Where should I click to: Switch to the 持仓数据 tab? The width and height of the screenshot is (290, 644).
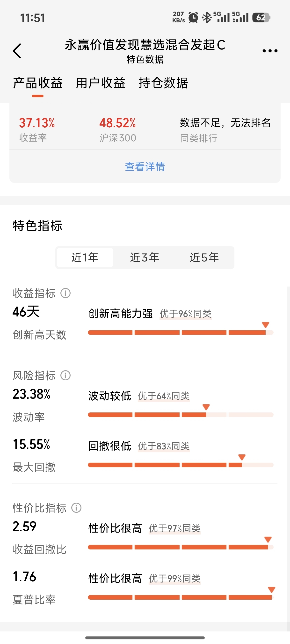coord(163,83)
